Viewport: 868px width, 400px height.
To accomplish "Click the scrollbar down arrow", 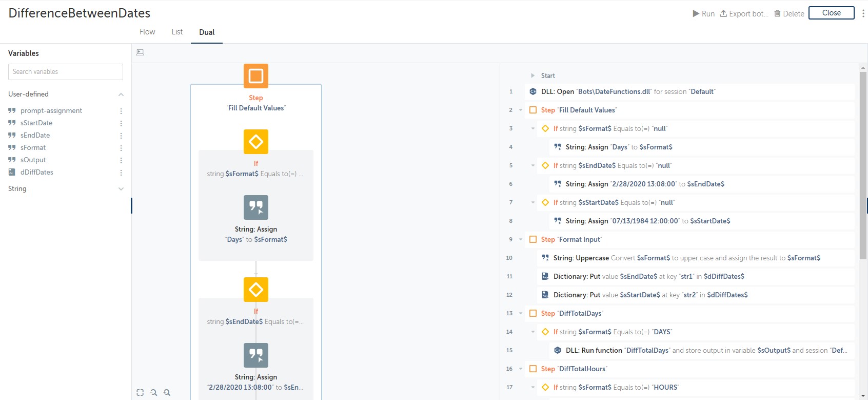I will pos(863,396).
